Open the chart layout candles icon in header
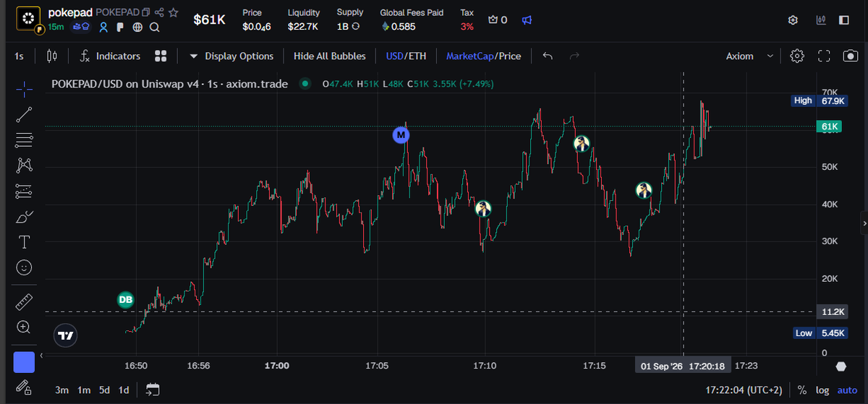 click(820, 20)
